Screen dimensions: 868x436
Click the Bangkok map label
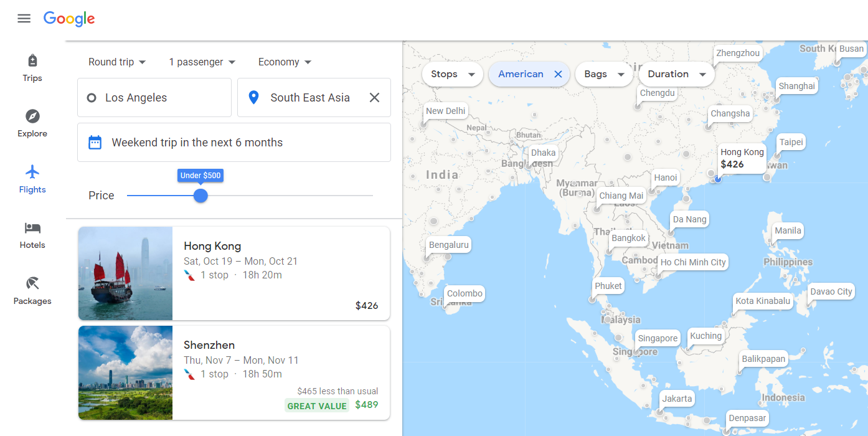(x=628, y=238)
